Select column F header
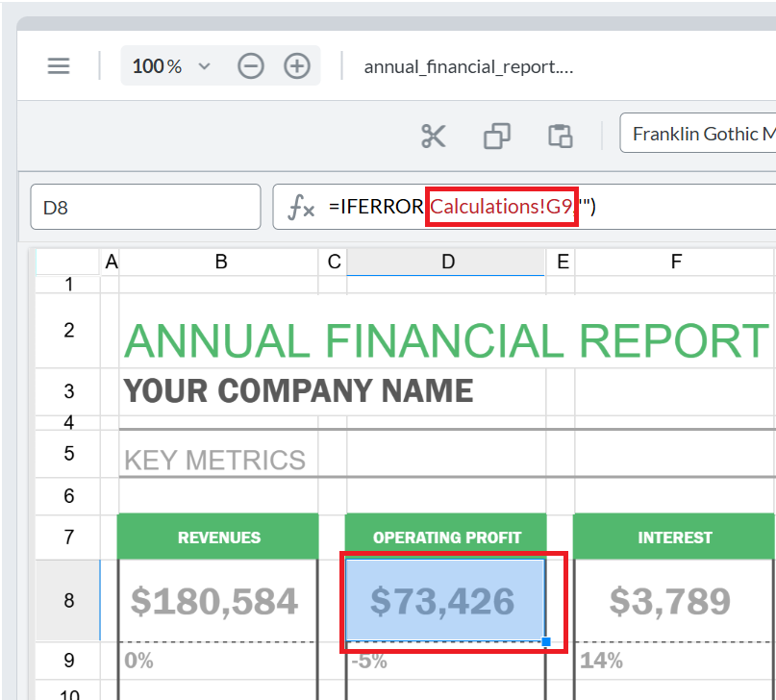Image resolution: width=776 pixels, height=700 pixels. (675, 262)
